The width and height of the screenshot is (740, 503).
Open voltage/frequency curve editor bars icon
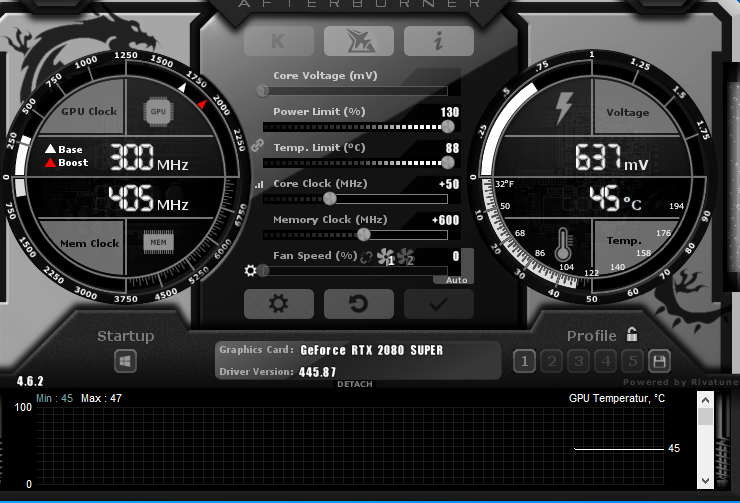[259, 184]
